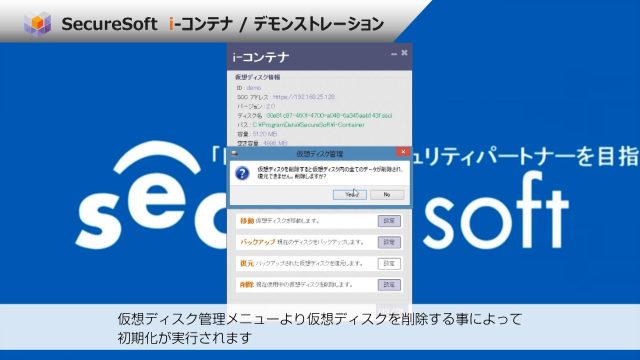Close the i-コンテナ window
Image resolution: width=640 pixels, height=360 pixels.
point(404,53)
